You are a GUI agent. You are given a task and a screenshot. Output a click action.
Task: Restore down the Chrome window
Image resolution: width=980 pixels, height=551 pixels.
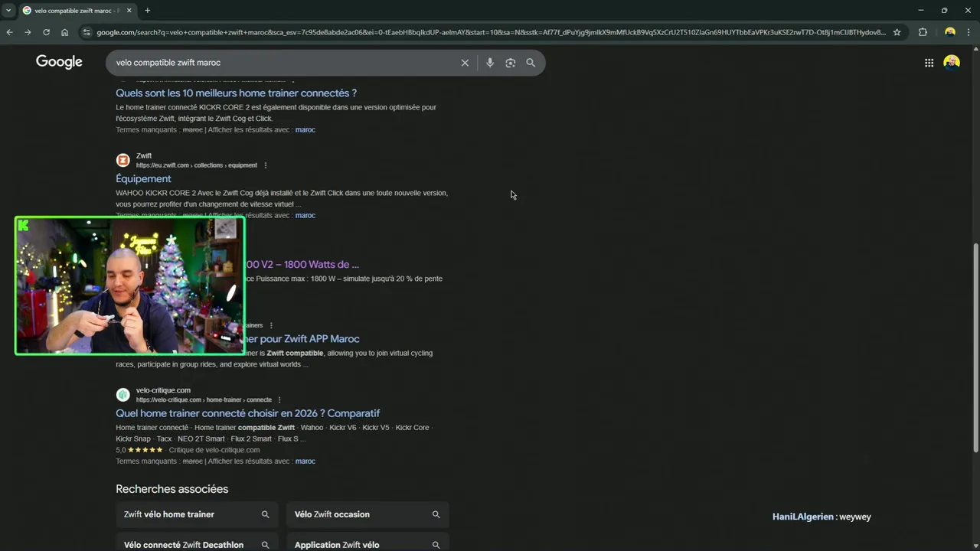point(944,10)
